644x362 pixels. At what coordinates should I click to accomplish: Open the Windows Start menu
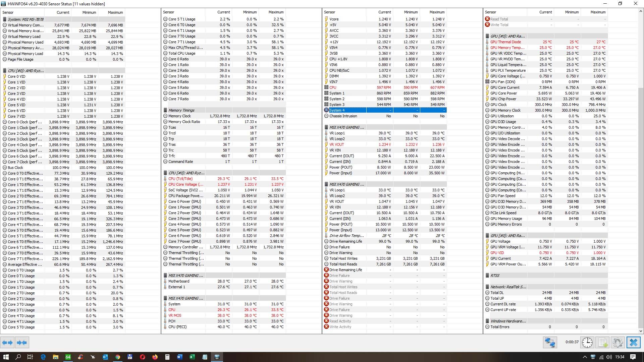click(6, 357)
